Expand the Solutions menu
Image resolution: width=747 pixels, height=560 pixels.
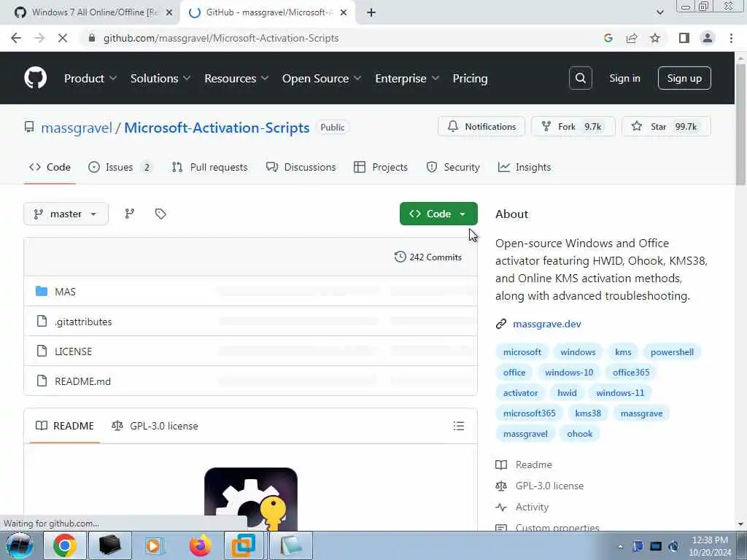160,79
